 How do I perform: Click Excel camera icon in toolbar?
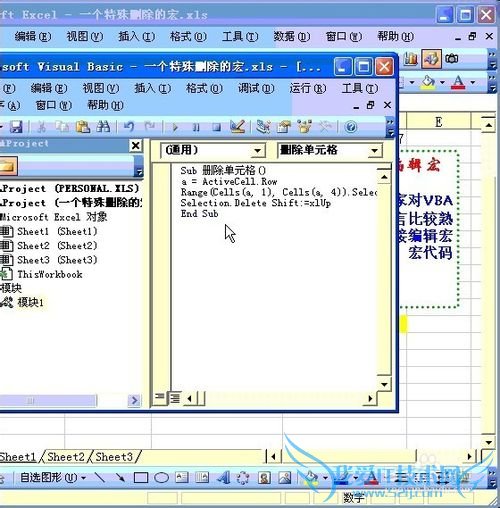[452, 59]
